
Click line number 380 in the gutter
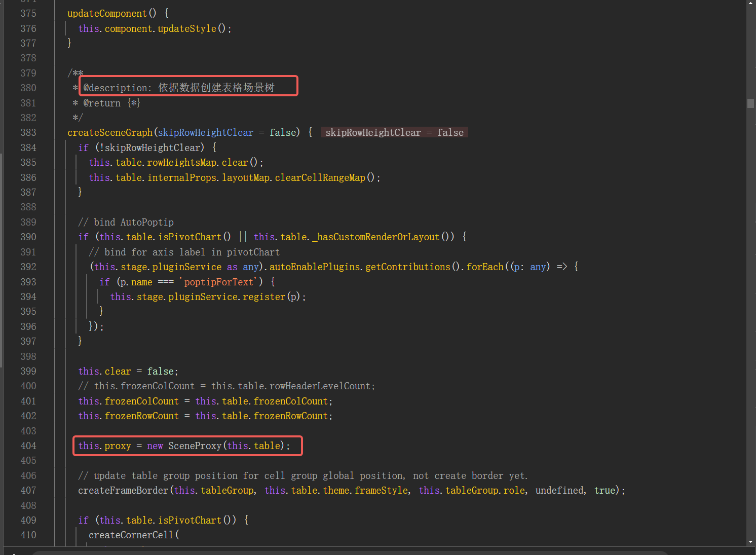tap(28, 88)
